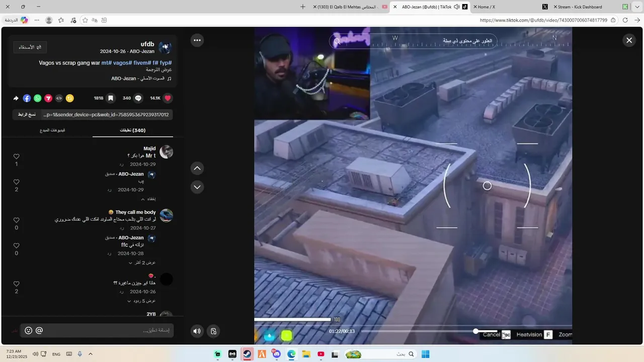Go to the previous video

(197, 168)
